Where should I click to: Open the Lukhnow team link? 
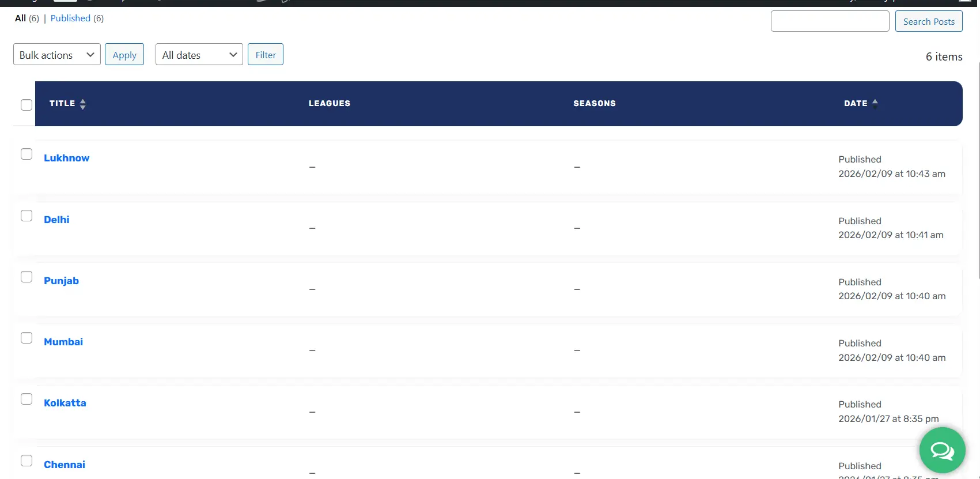click(66, 158)
